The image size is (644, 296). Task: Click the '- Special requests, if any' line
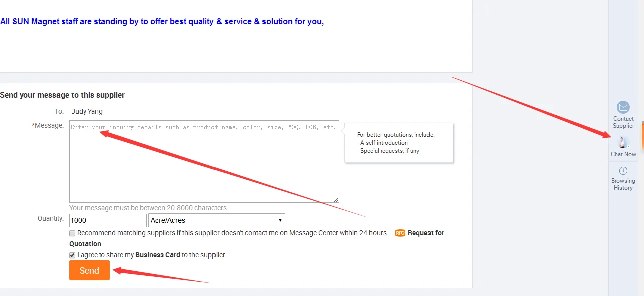pos(388,151)
